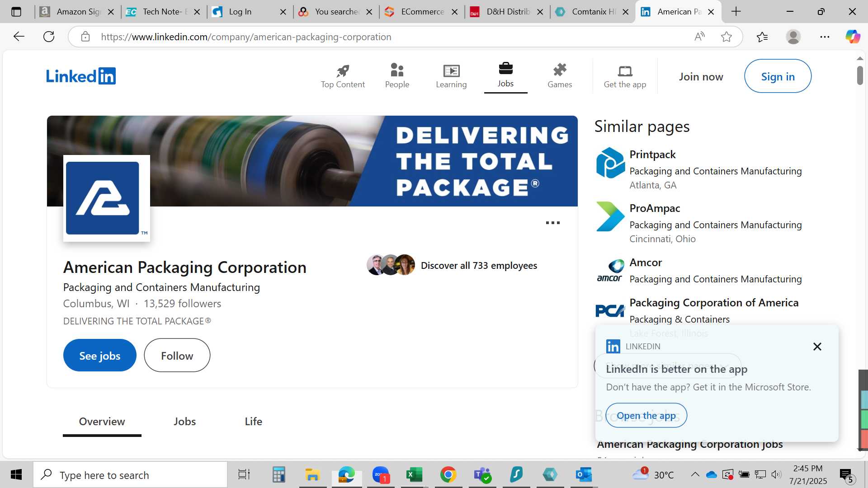Click the taskbar search box

pyautogui.click(x=130, y=474)
